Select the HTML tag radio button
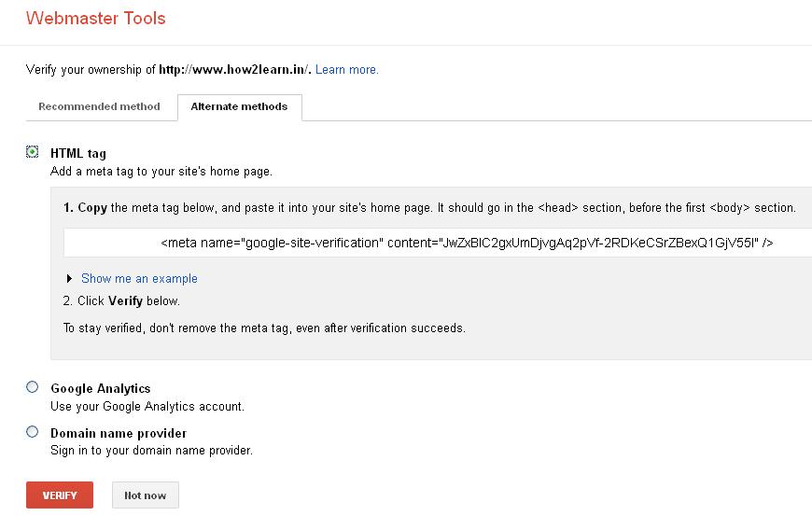The width and height of the screenshot is (812, 516). 32,152
